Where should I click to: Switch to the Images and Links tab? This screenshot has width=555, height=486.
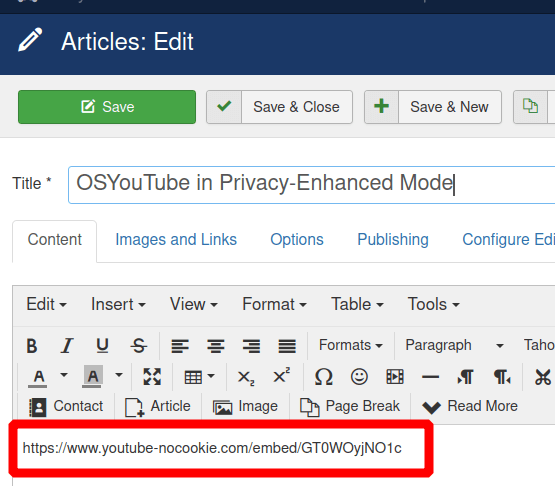pos(176,240)
